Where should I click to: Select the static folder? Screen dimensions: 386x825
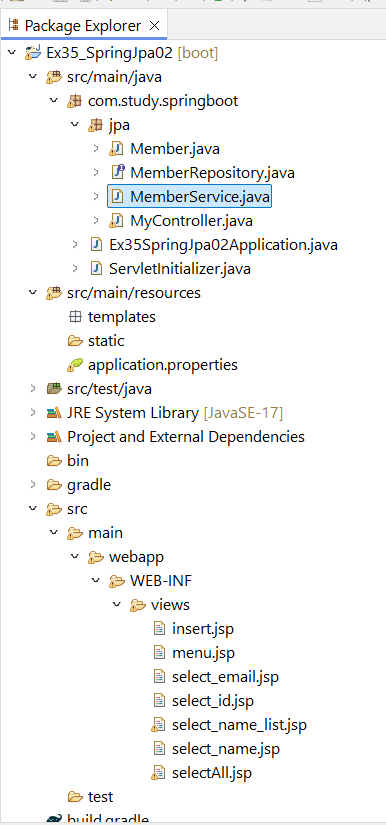tap(106, 341)
